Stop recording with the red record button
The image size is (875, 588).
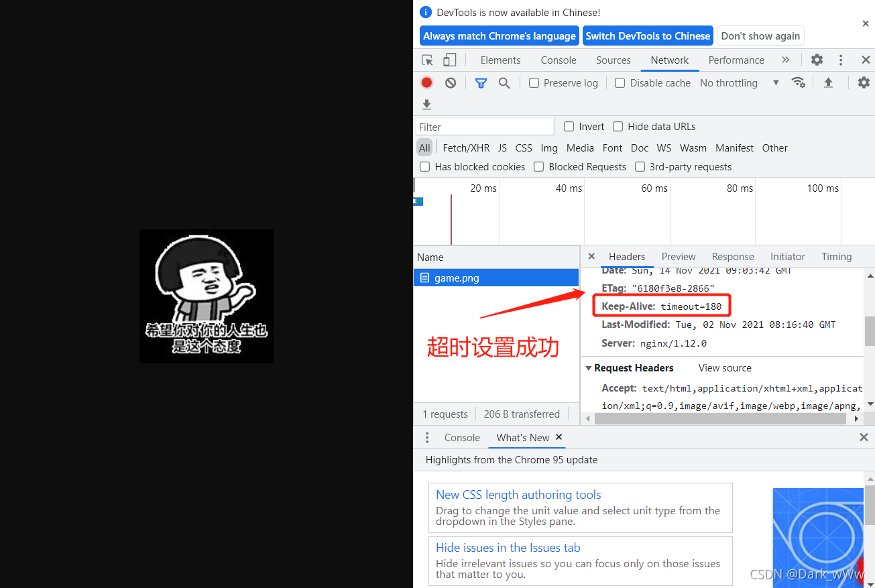click(426, 82)
